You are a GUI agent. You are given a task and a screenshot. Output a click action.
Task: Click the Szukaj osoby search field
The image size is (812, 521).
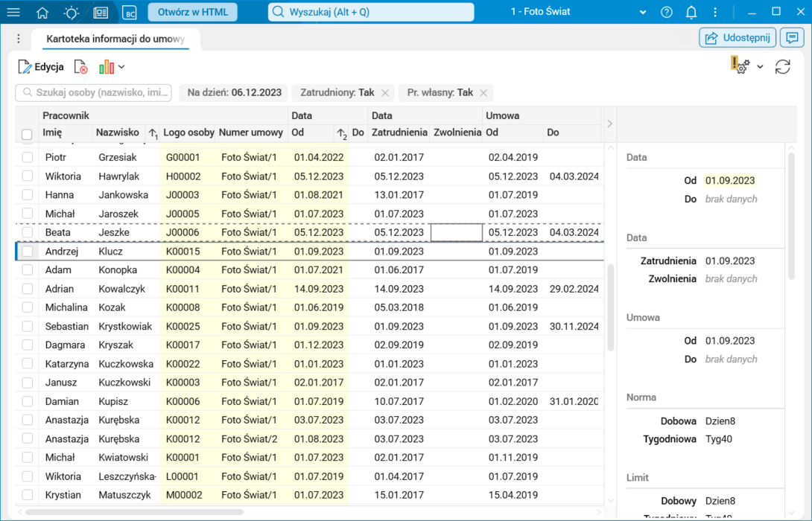point(94,92)
